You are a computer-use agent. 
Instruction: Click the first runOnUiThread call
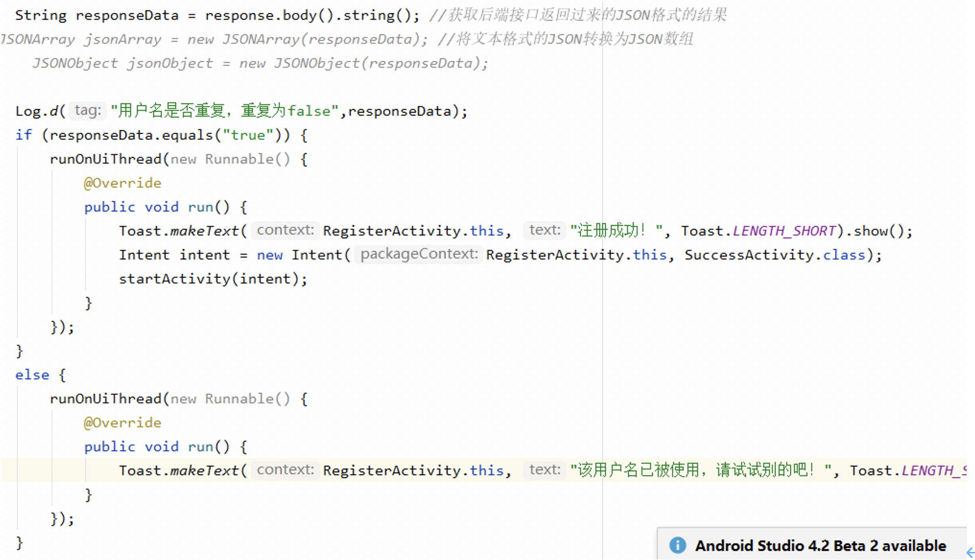pyautogui.click(x=106, y=159)
